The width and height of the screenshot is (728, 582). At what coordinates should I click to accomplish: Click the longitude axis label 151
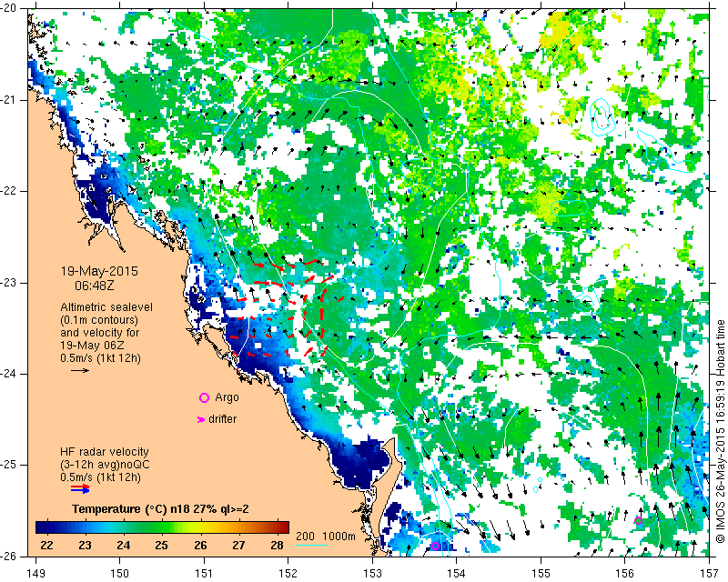point(204,574)
